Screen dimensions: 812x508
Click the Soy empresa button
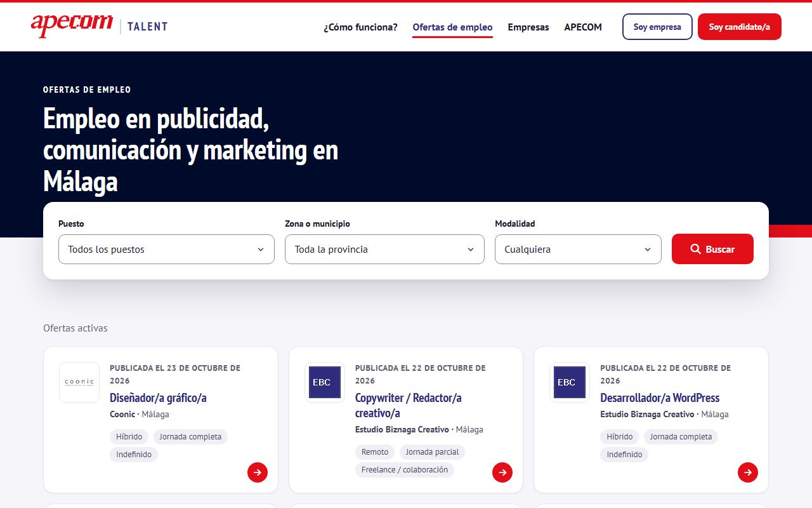(657, 27)
